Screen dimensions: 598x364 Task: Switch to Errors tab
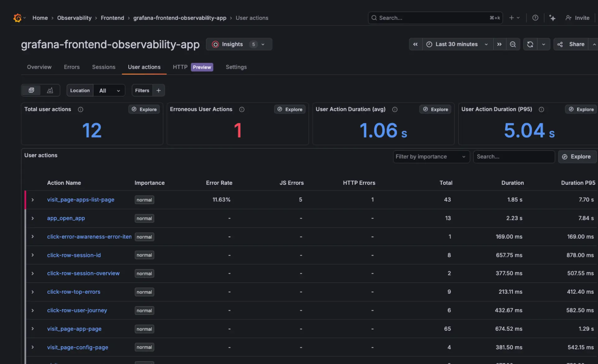tap(72, 67)
